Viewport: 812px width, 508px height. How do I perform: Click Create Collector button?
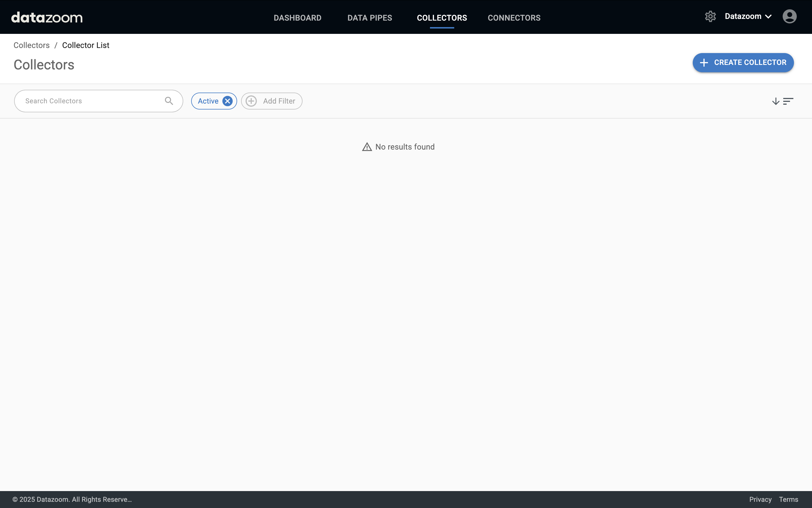tap(743, 62)
